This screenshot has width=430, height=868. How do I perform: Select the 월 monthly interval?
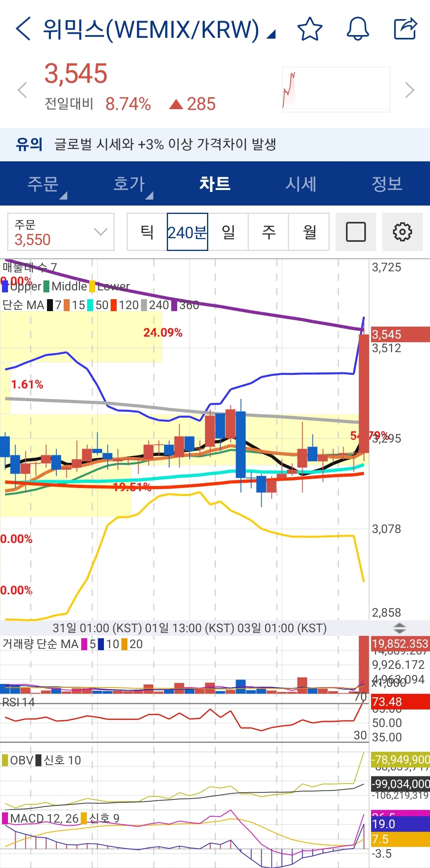(x=309, y=232)
